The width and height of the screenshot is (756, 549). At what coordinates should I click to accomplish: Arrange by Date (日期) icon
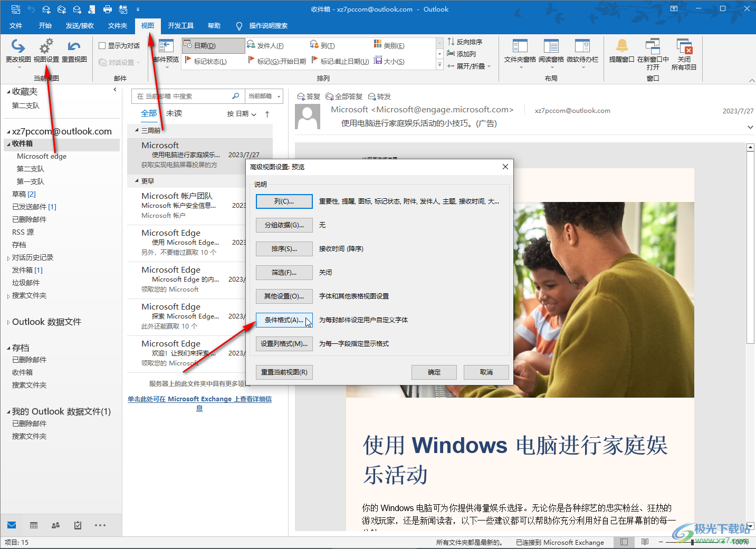click(188, 45)
